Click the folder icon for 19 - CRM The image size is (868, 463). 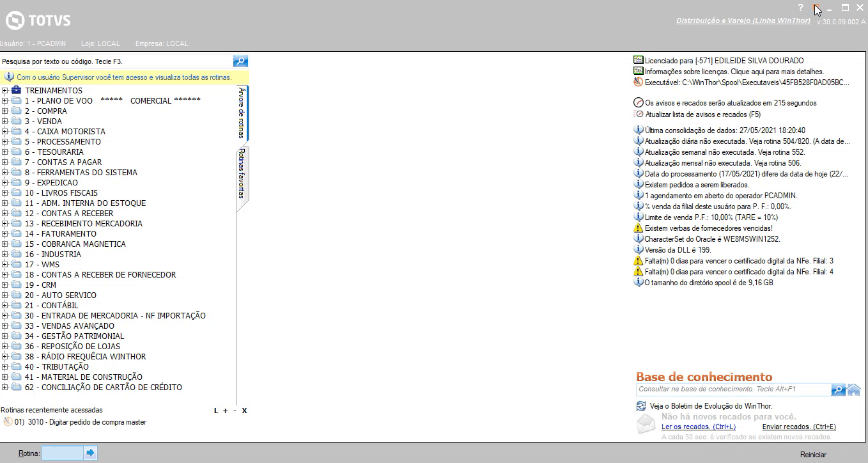pos(17,285)
